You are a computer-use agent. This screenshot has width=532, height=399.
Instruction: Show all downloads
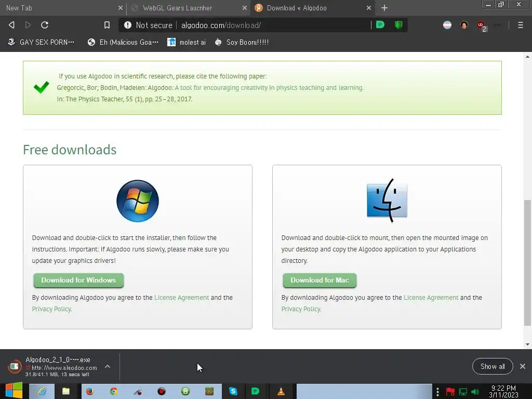point(493,366)
